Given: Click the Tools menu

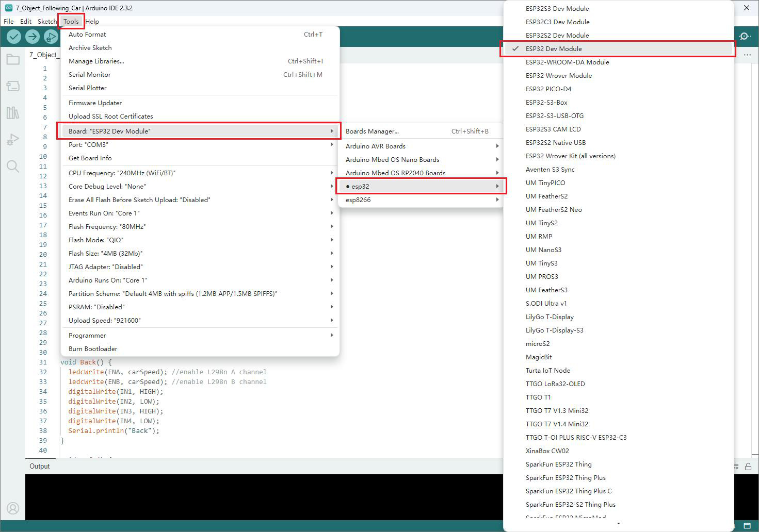Looking at the screenshot, I should coord(71,21).
